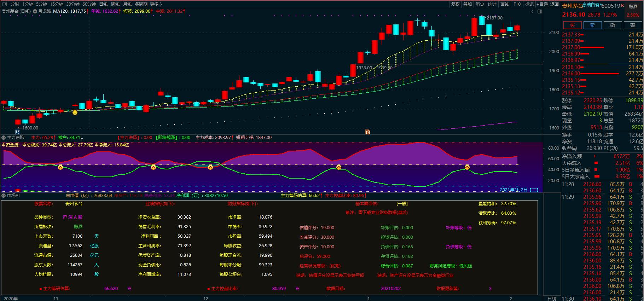Click the third yellow arrow signal marker

click(210, 167)
